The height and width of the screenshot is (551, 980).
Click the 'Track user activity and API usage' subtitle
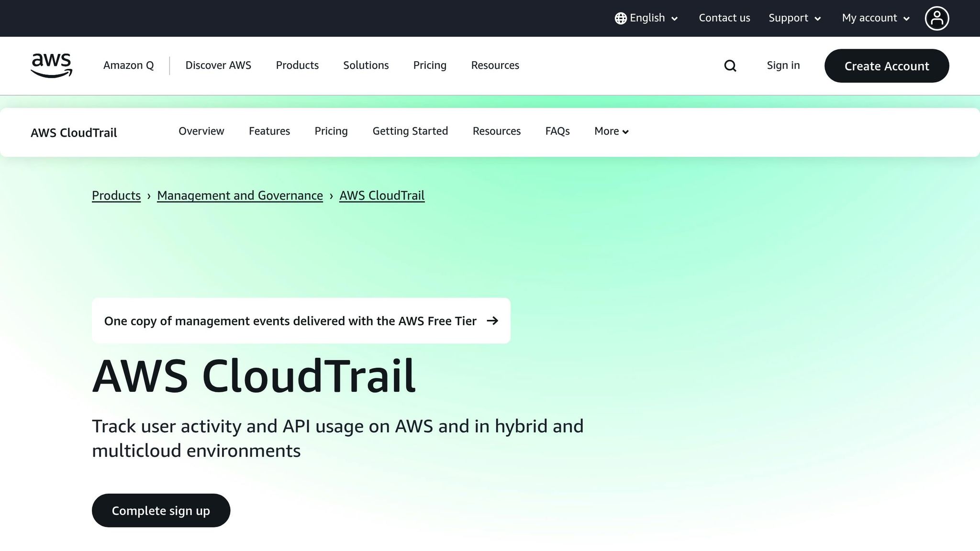click(x=337, y=438)
